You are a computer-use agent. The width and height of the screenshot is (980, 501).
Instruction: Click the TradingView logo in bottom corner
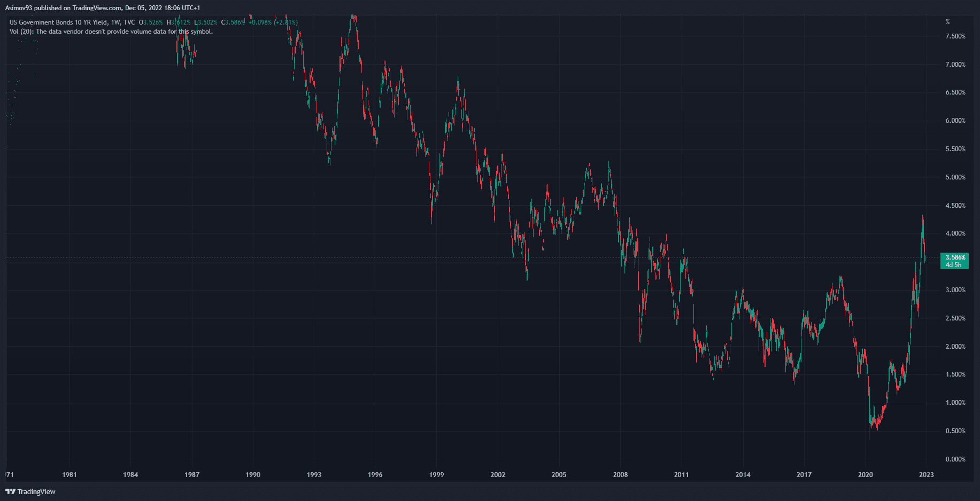[30, 491]
